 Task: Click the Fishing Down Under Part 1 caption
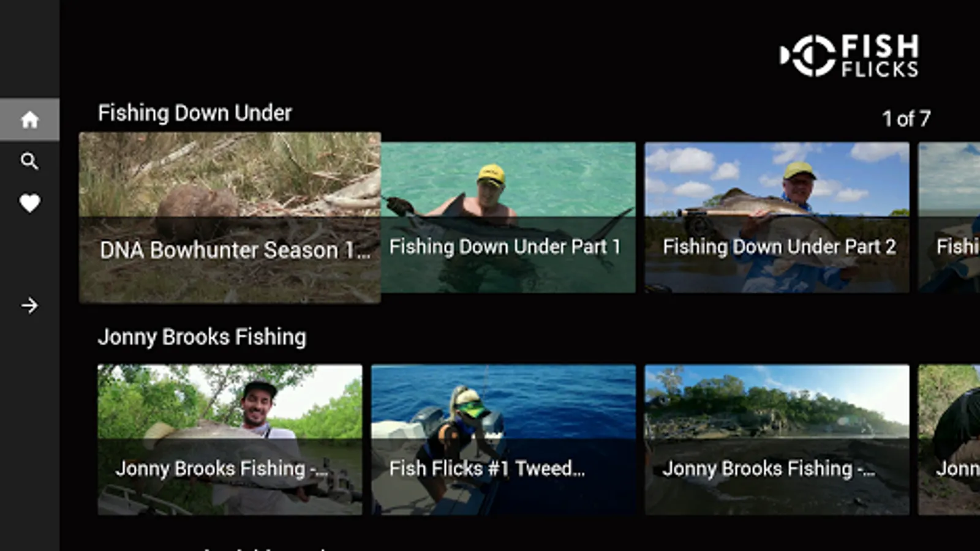pyautogui.click(x=505, y=247)
